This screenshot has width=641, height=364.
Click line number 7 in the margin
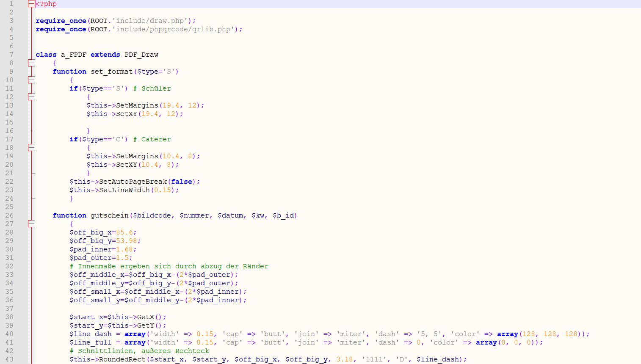coord(11,55)
